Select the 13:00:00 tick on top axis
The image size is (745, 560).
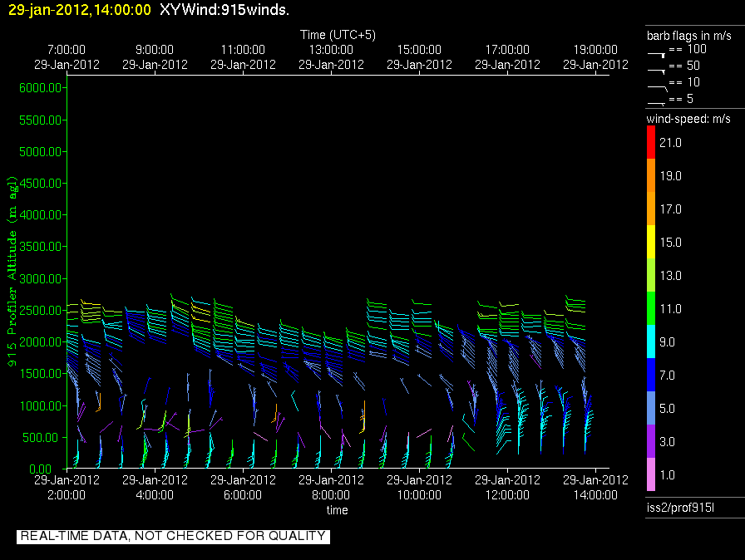[331, 56]
